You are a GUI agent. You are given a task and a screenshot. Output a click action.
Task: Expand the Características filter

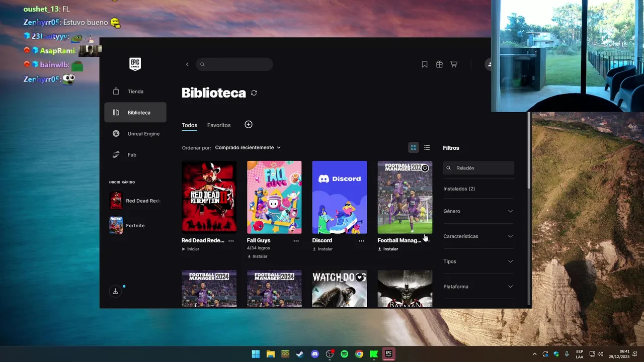tap(478, 236)
